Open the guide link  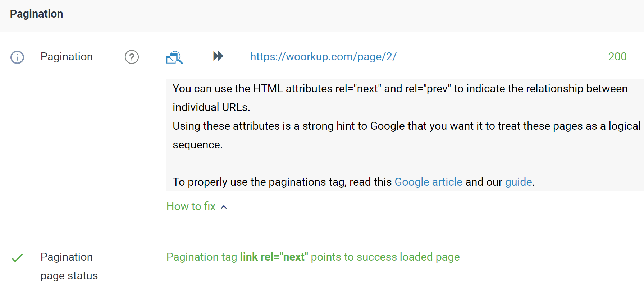pos(518,182)
